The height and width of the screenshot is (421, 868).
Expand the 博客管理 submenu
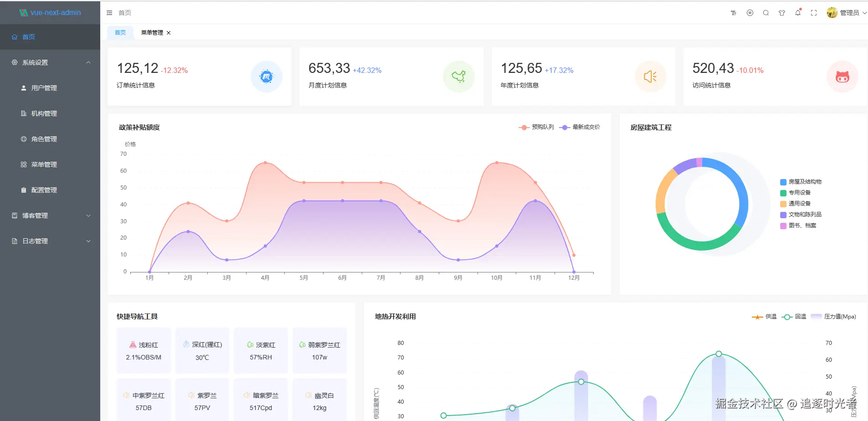[50, 216]
